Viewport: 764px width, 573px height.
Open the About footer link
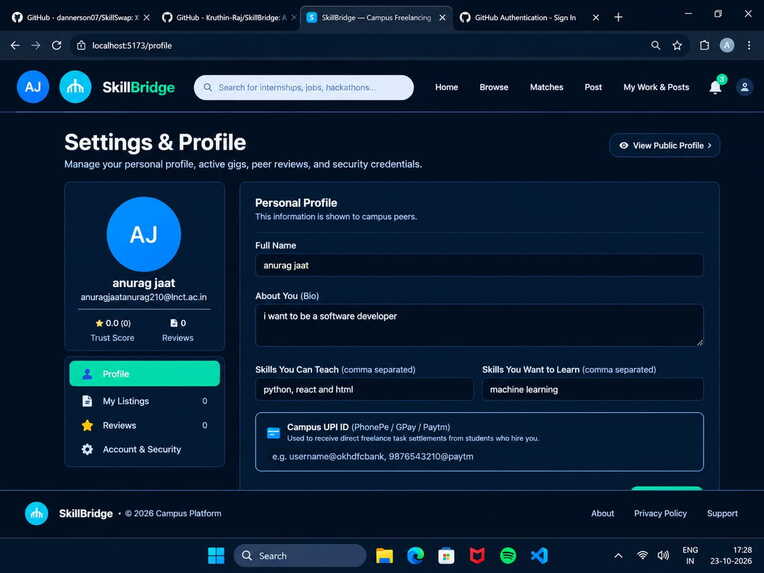click(x=602, y=514)
